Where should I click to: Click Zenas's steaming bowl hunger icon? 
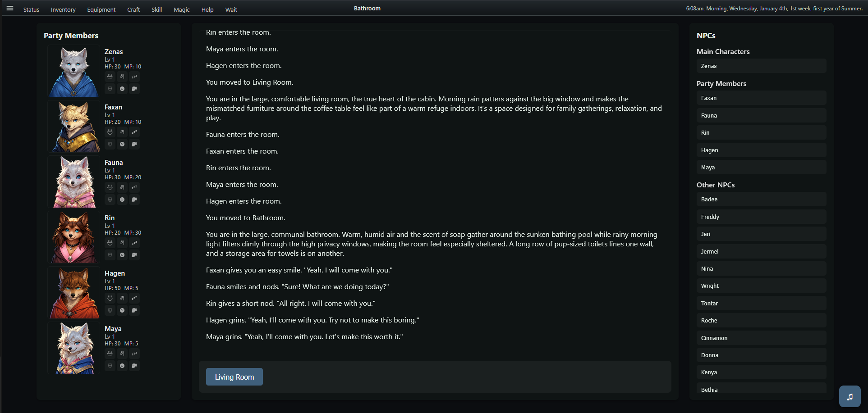click(x=110, y=77)
